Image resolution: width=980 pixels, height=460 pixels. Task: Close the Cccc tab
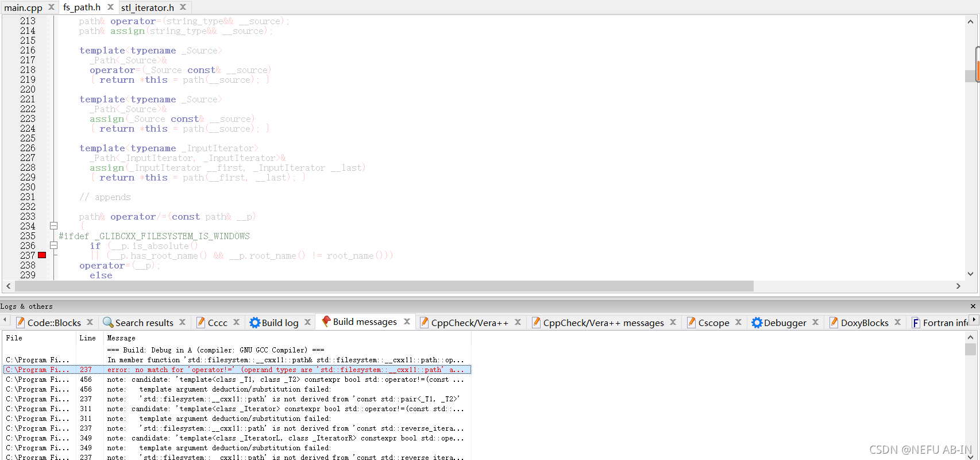pos(236,322)
